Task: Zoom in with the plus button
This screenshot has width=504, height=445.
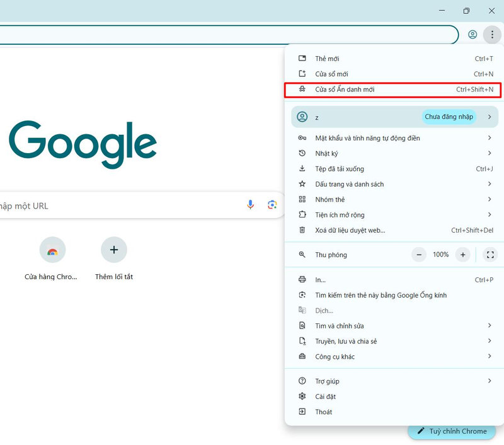Action: [x=462, y=255]
